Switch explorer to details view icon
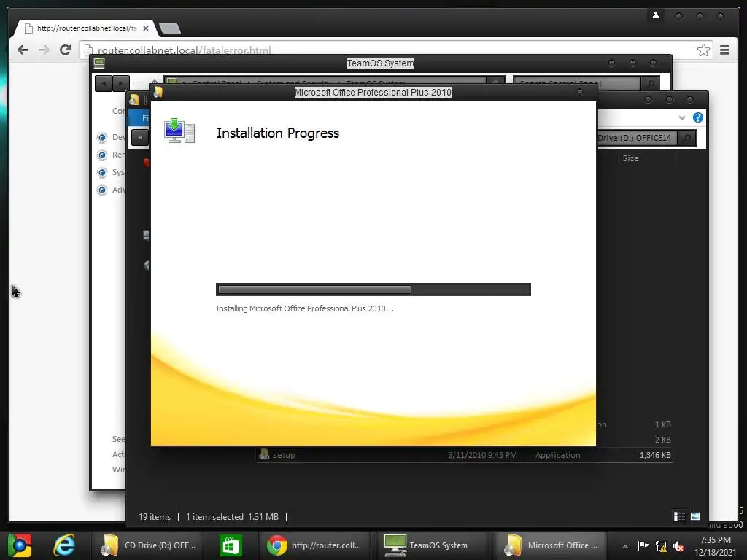The height and width of the screenshot is (560, 747). (679, 516)
